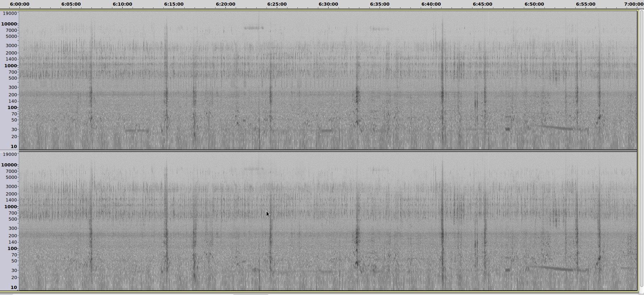Viewport: 644px width, 295px height.
Task: Click the 6:20:00 ruler label
Action: coord(225,4)
